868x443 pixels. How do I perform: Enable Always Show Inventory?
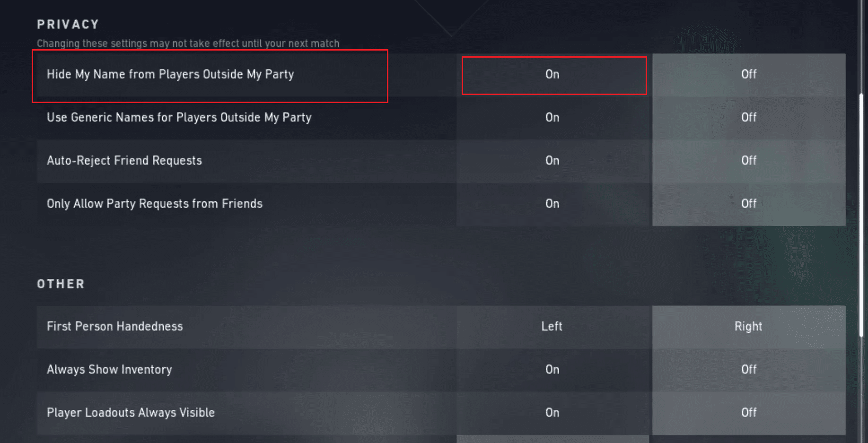click(552, 370)
